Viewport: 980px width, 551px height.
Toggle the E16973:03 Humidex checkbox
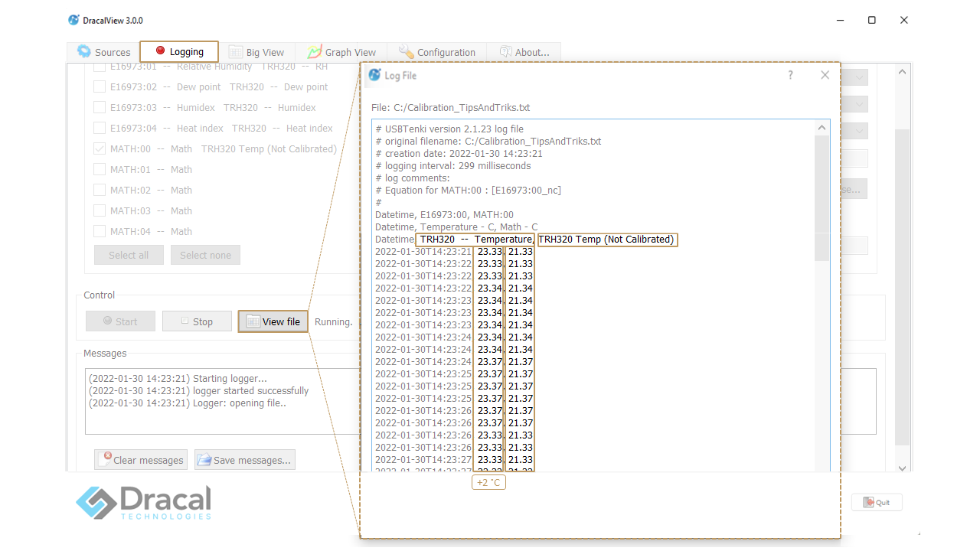tap(100, 108)
